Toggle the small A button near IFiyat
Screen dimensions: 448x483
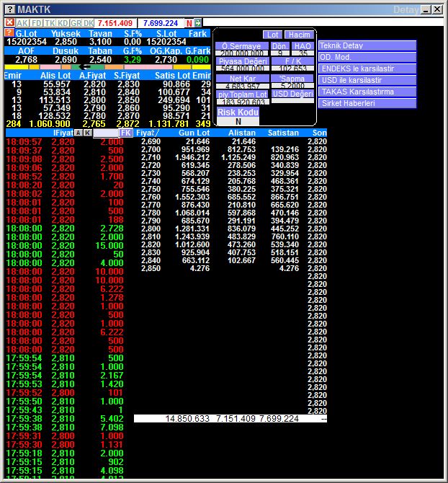tap(78, 133)
